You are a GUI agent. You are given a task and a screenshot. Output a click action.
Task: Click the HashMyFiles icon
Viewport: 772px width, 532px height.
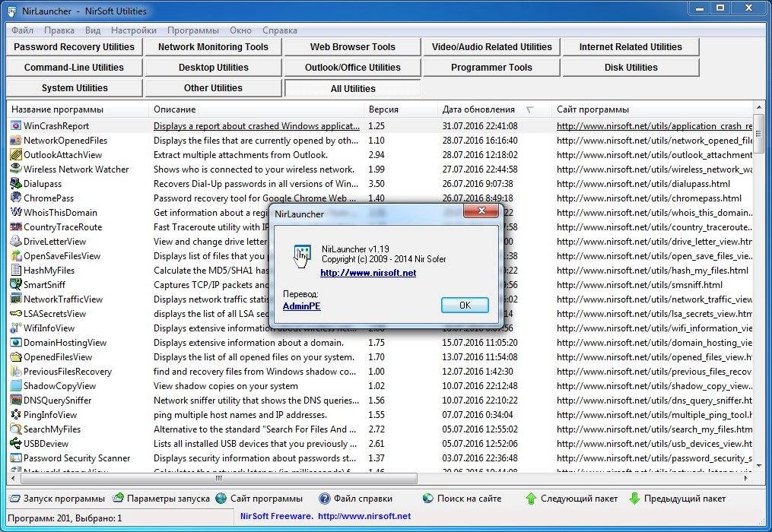coord(16,271)
